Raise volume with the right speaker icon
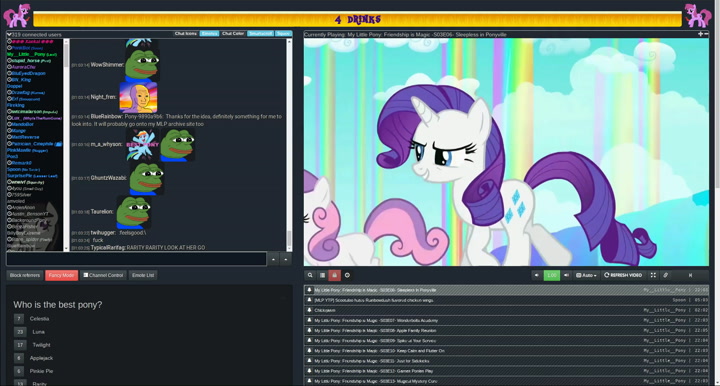Screen dimensions: 720x386 tap(566, 275)
